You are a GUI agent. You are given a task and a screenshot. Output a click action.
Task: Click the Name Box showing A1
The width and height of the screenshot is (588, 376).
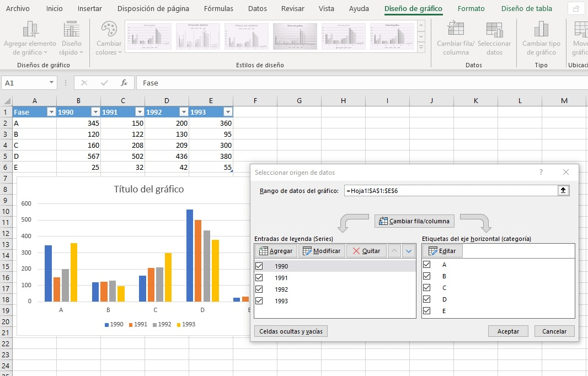(24, 83)
